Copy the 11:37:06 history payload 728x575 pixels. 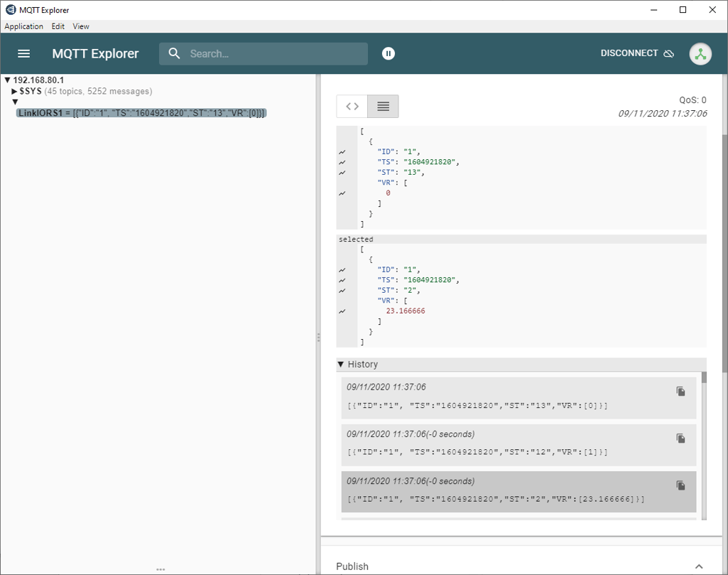(x=680, y=391)
